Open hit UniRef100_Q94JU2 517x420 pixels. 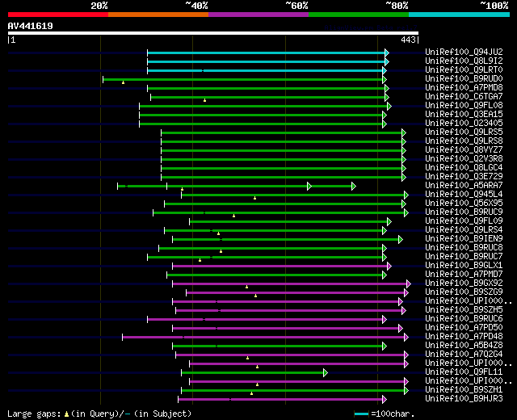coord(464,52)
